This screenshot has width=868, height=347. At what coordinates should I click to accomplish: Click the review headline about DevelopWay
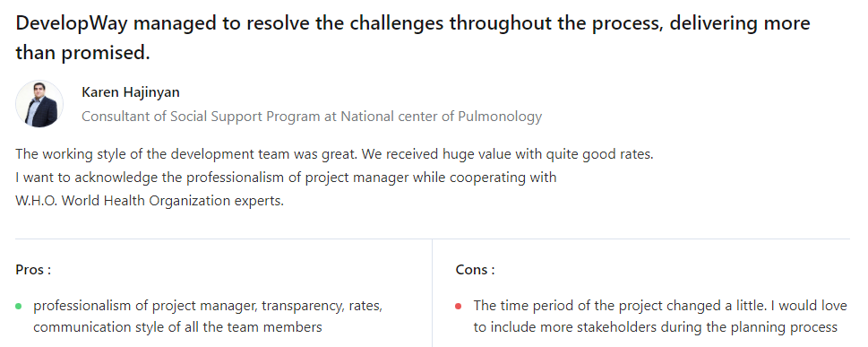tap(412, 38)
